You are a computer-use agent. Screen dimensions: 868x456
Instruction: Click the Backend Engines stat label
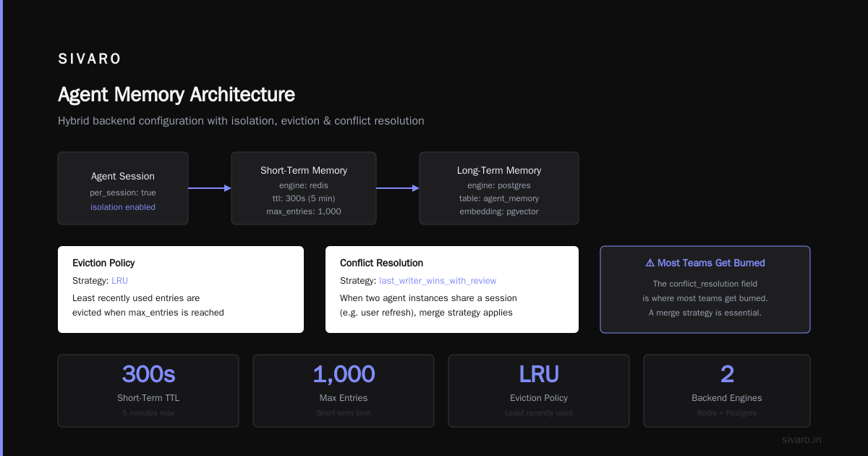[x=727, y=398]
